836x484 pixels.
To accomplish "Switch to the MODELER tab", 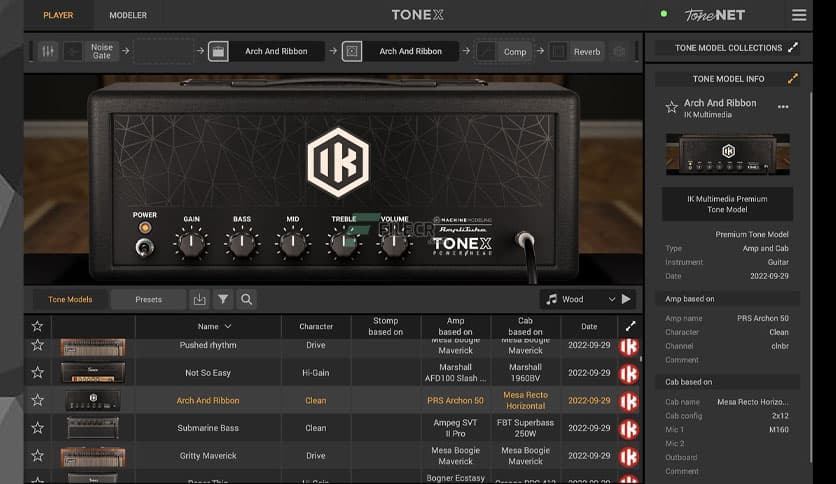I will (128, 15).
